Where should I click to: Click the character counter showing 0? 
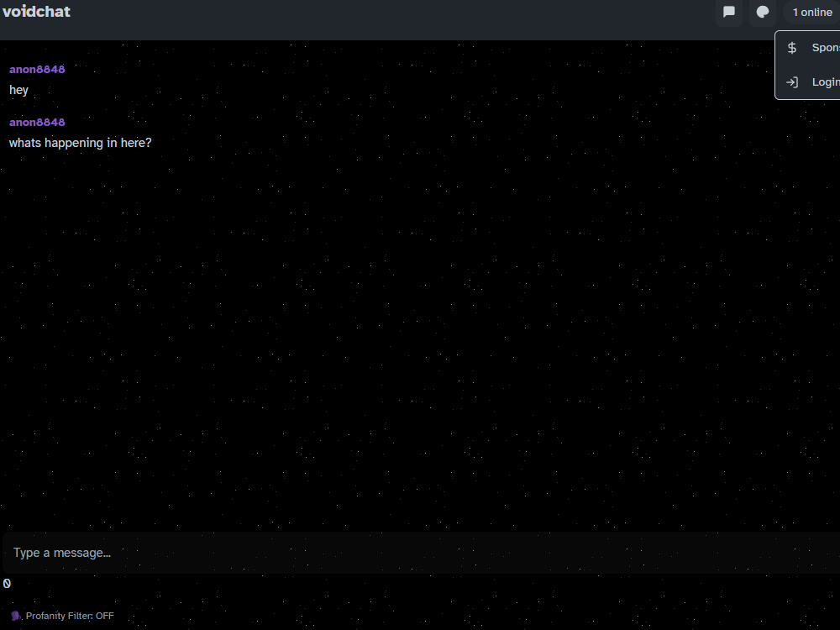click(7, 584)
